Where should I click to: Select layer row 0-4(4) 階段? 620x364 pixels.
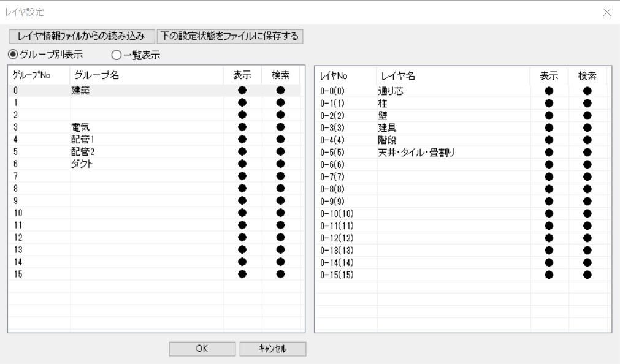(x=461, y=140)
